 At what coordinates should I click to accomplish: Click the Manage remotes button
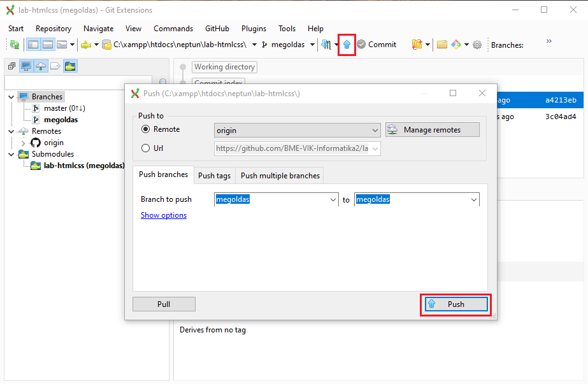click(432, 130)
